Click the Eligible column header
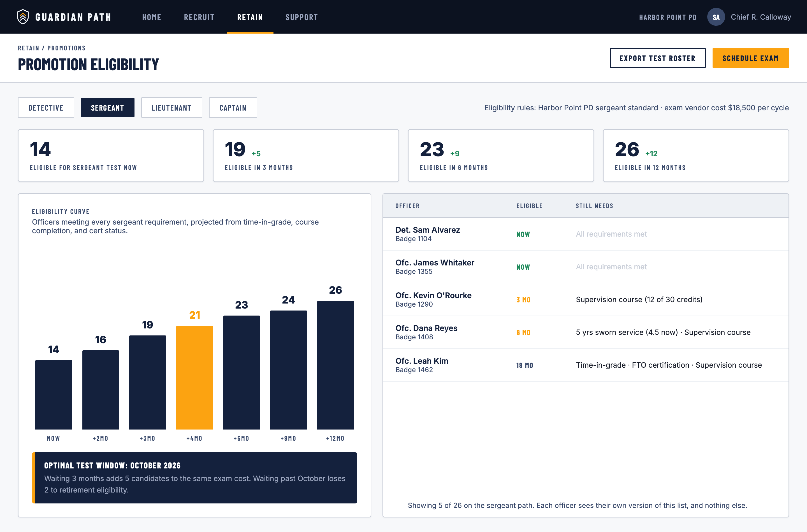 point(529,206)
